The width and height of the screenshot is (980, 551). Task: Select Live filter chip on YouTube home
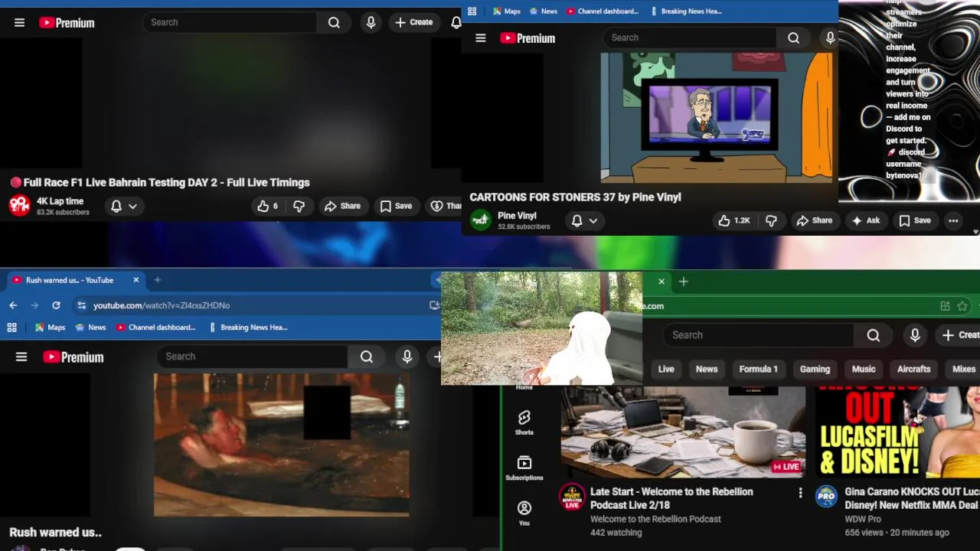click(666, 369)
